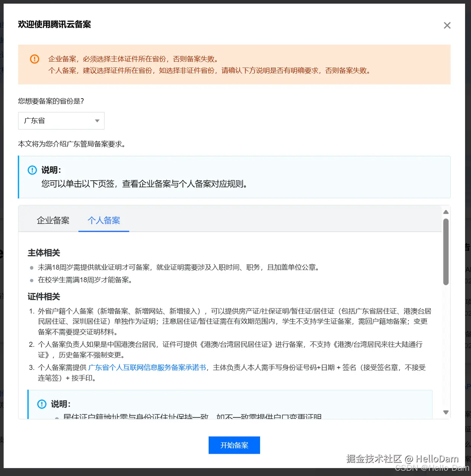Click the bullet beside 未满18周岁需提供就业证明 item
The image size is (471, 476).
[x=32, y=267]
